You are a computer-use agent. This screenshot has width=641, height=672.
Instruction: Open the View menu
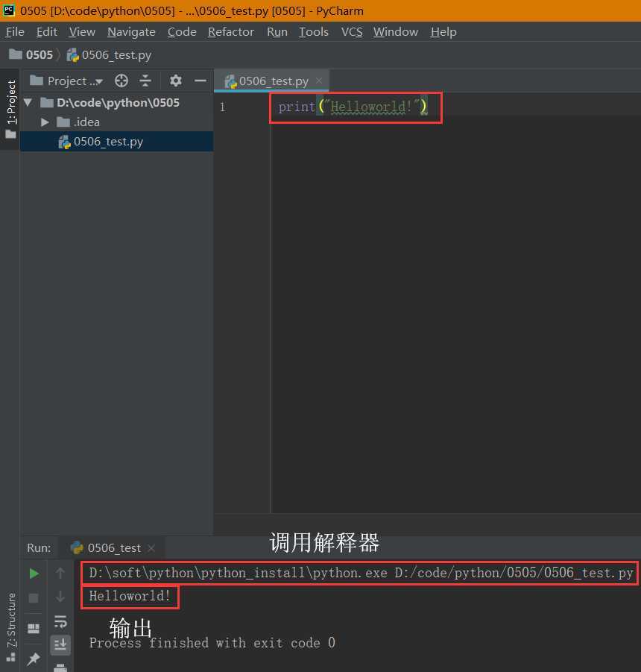pyautogui.click(x=82, y=32)
